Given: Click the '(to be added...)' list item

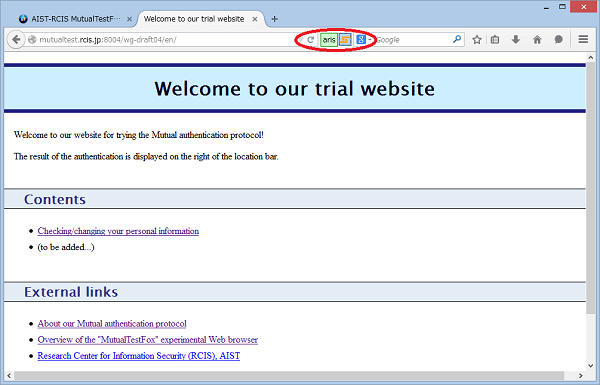Looking at the screenshot, I should tap(66, 247).
